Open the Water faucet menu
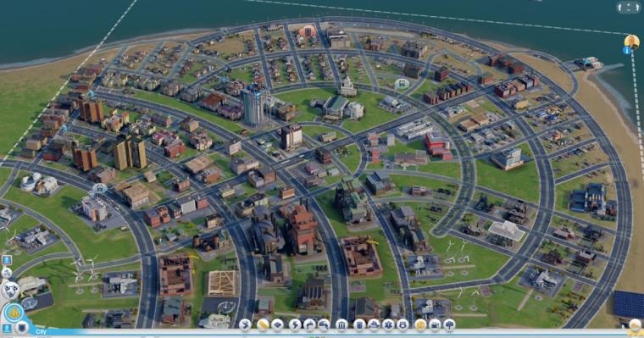The width and height of the screenshot is (644, 338). tap(309, 324)
